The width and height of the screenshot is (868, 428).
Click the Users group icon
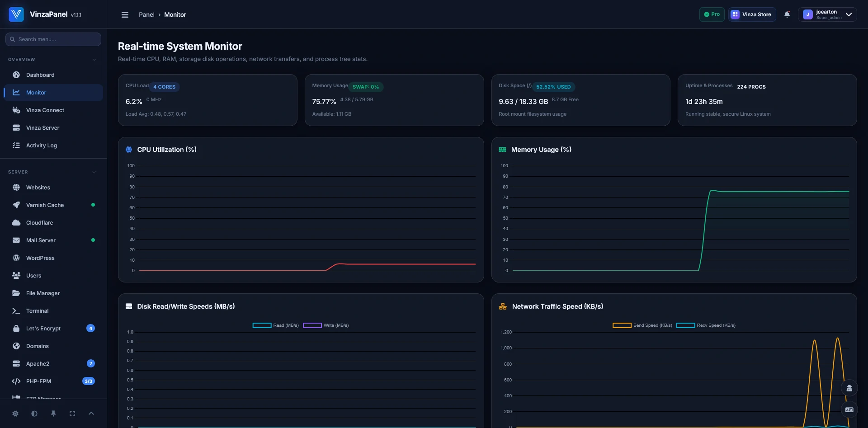point(16,276)
